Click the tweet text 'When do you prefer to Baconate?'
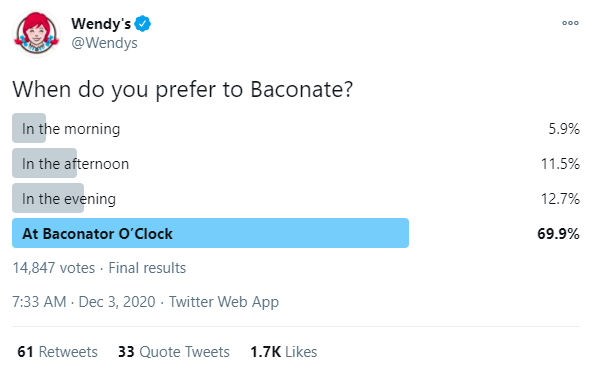 [x=183, y=90]
